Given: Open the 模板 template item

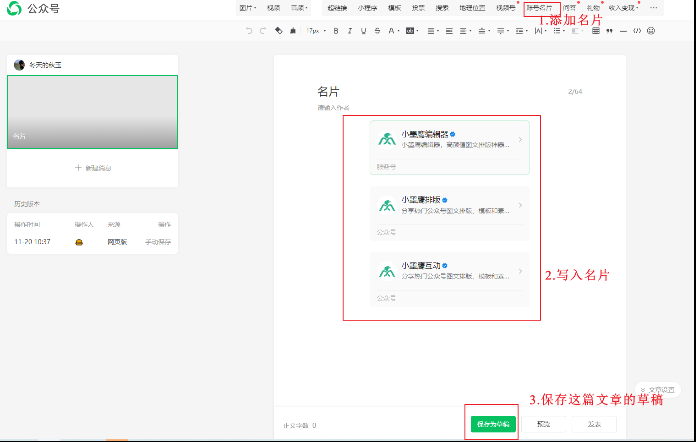Looking at the screenshot, I should point(394,8).
